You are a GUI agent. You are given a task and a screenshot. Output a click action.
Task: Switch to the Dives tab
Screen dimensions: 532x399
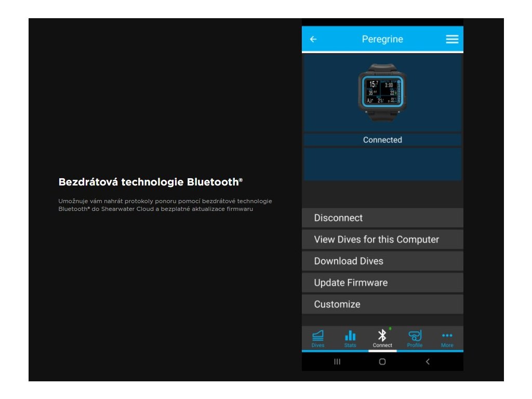(318, 339)
